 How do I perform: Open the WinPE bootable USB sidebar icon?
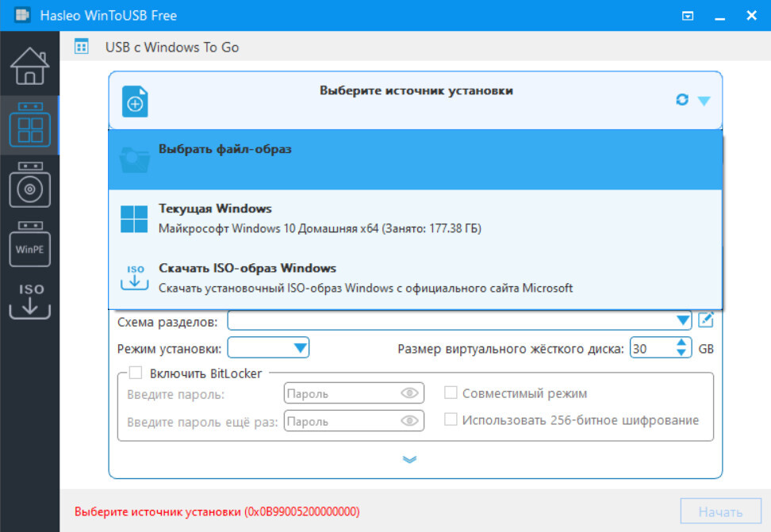[x=29, y=244]
